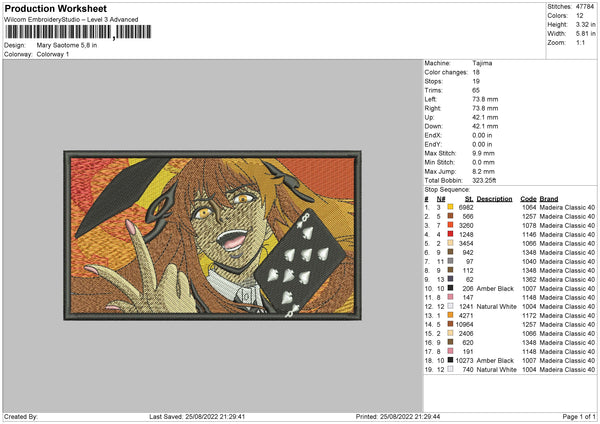Click the Last Saved timestamp in footer

[197, 416]
